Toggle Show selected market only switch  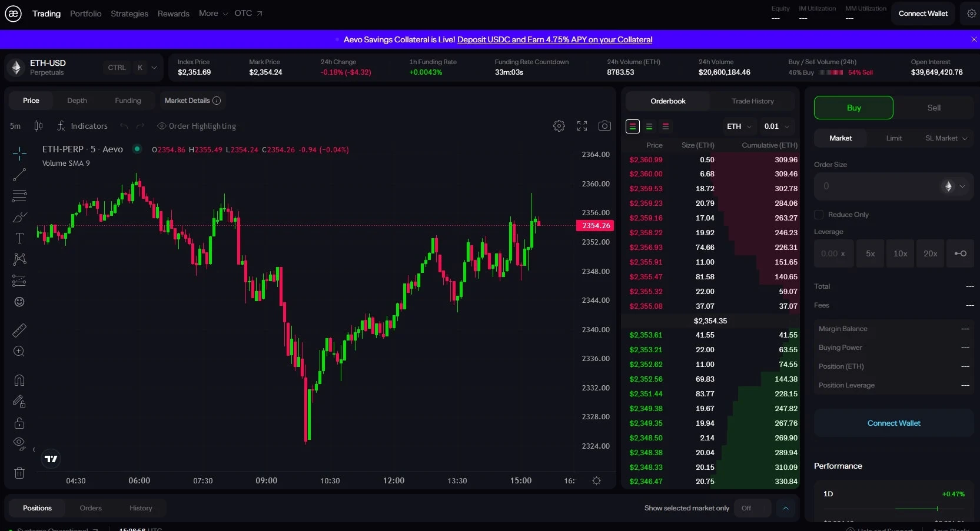(x=753, y=508)
